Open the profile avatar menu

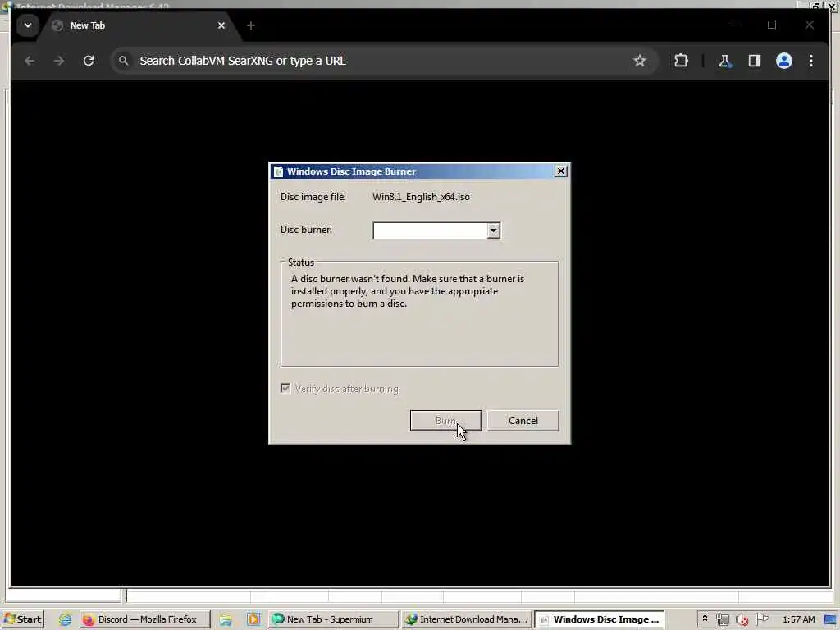tap(783, 61)
